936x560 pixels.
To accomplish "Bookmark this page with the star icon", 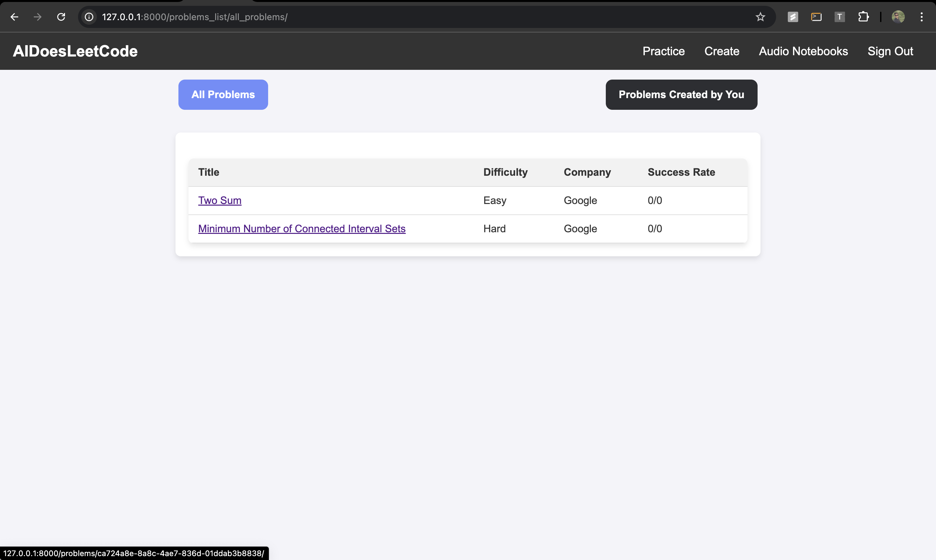I will 760,17.
